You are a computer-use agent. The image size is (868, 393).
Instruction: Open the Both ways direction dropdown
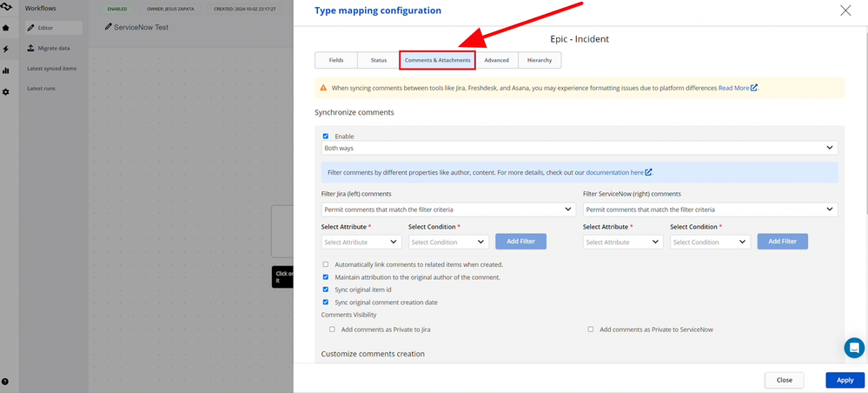tap(580, 148)
